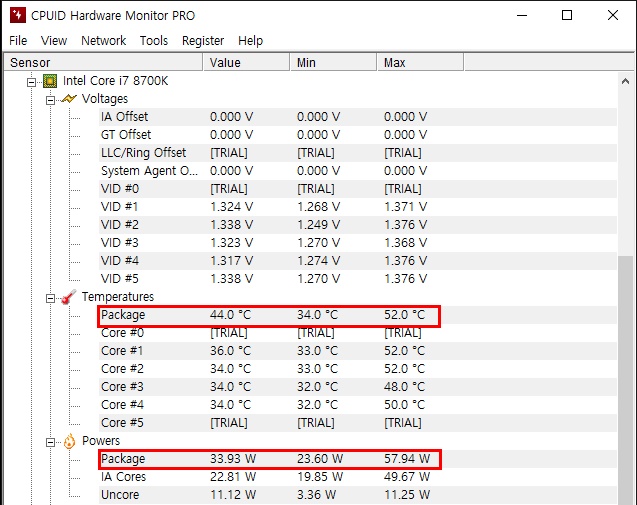Minimize the Hardware Monitor window
The image size is (637, 505).
click(x=522, y=15)
